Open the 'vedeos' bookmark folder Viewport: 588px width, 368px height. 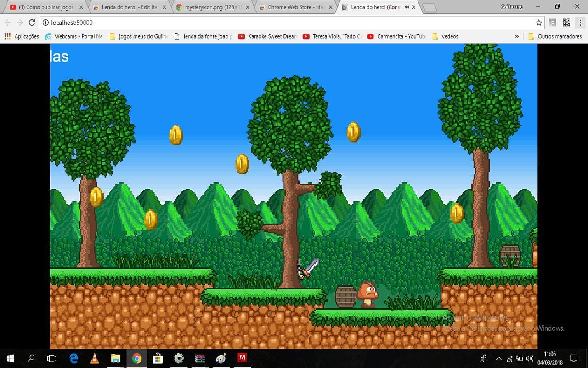click(x=445, y=36)
